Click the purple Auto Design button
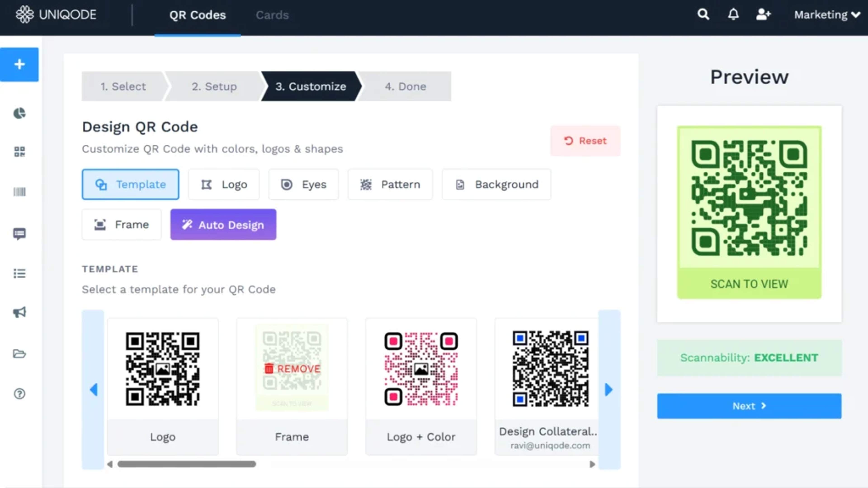Image resolution: width=868 pixels, height=488 pixels. point(223,224)
